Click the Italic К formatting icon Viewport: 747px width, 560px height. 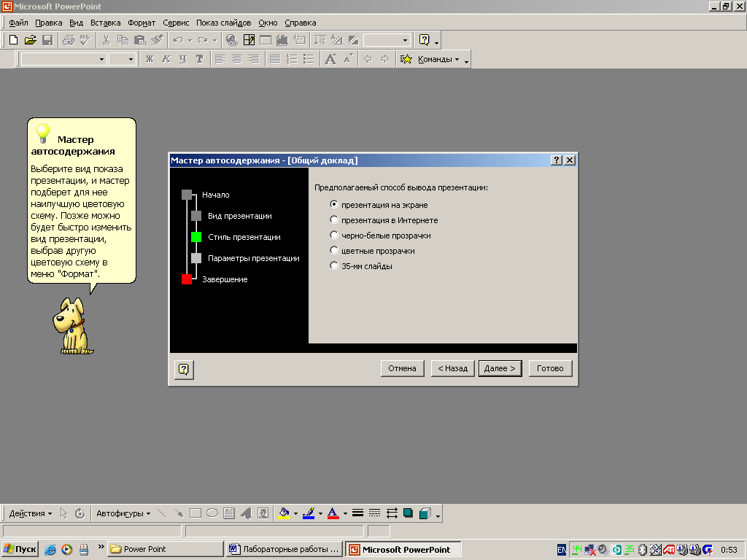(166, 59)
